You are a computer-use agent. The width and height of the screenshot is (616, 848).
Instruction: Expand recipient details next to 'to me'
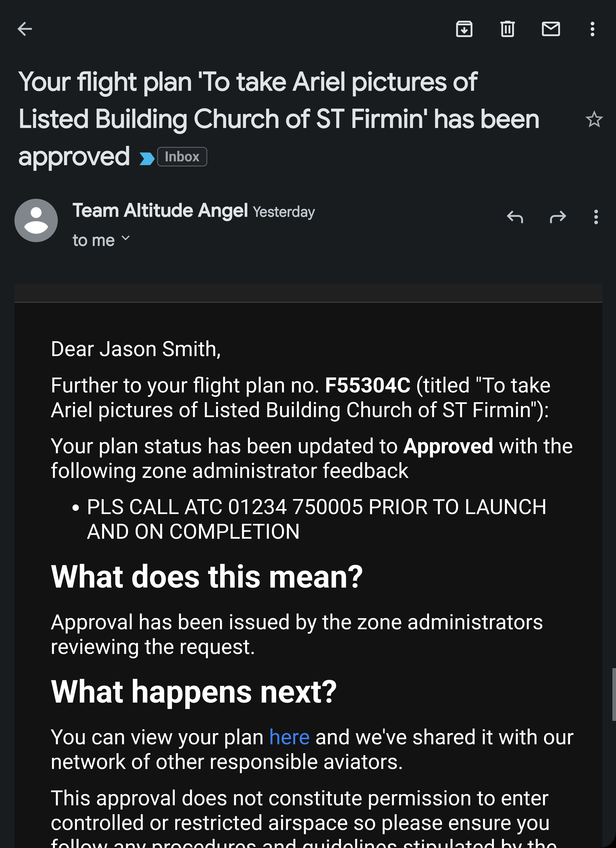(126, 238)
